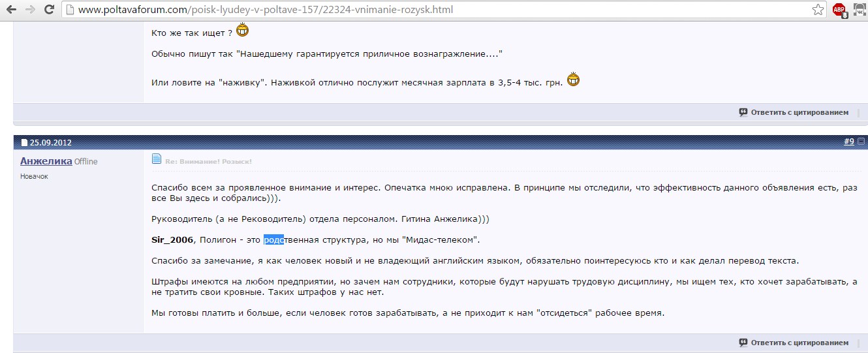Image resolution: width=868 pixels, height=353 pixels.
Task: Open Анжелика's user profile link
Action: pyautogui.click(x=46, y=161)
